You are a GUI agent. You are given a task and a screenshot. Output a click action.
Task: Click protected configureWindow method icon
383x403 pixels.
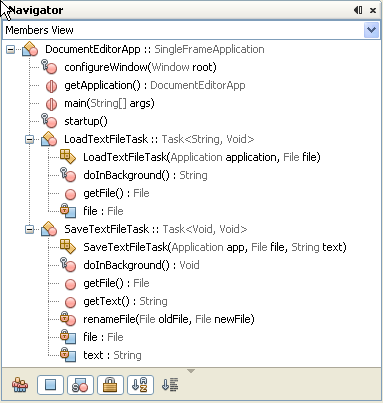click(x=49, y=67)
